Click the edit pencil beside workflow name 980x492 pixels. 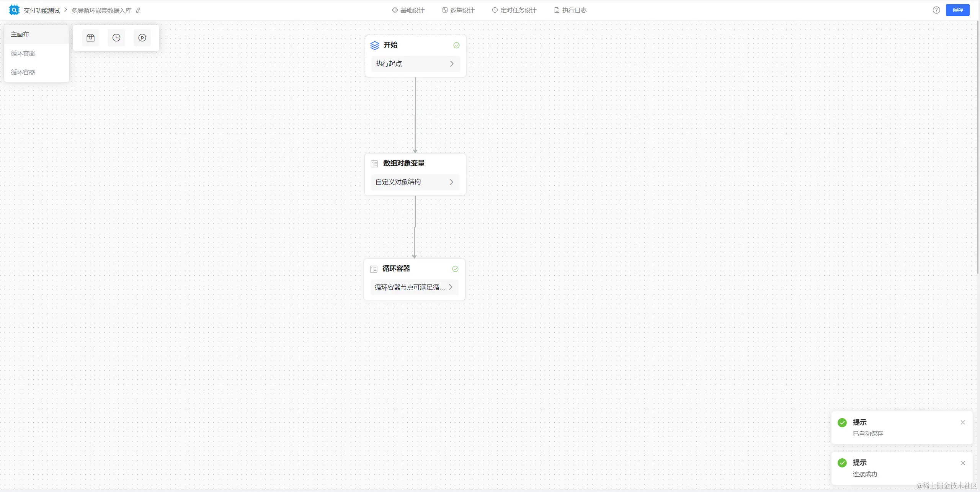point(138,11)
